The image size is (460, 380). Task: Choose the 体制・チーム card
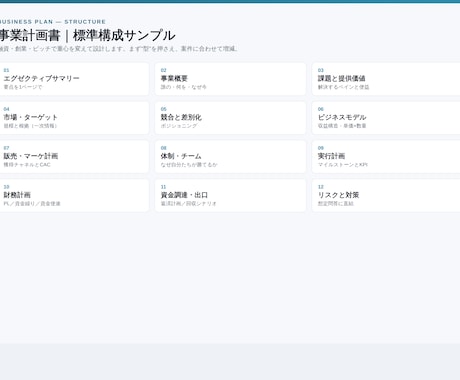click(x=230, y=157)
